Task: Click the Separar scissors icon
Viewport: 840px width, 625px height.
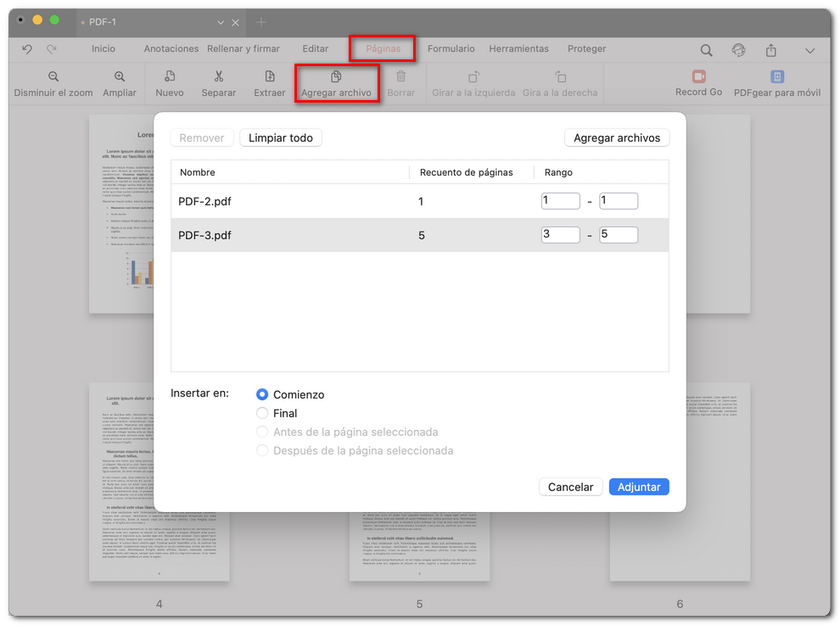Action: (x=219, y=76)
